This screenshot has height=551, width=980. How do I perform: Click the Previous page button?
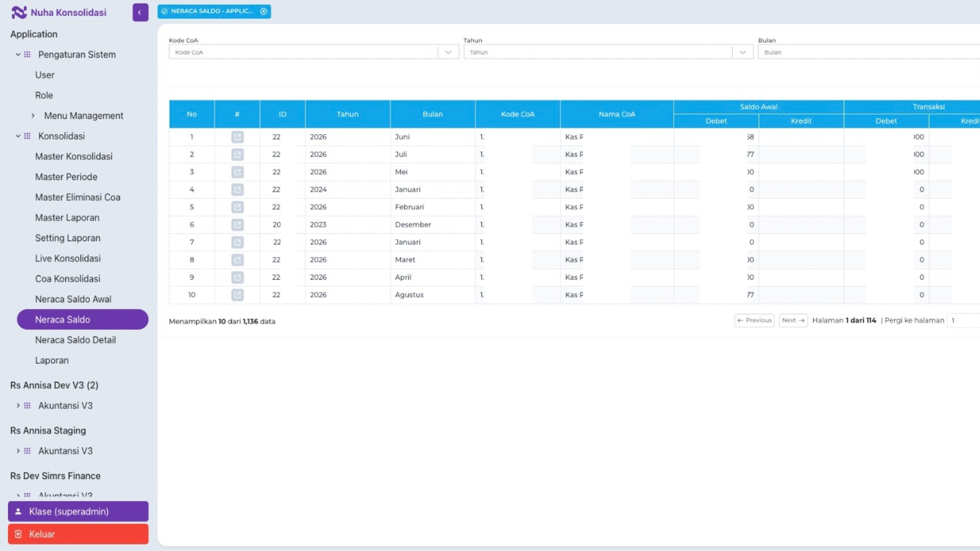click(x=755, y=320)
